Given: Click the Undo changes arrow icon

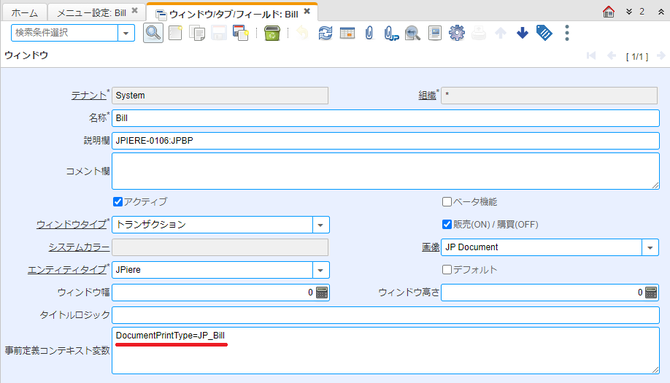Looking at the screenshot, I should point(303,33).
